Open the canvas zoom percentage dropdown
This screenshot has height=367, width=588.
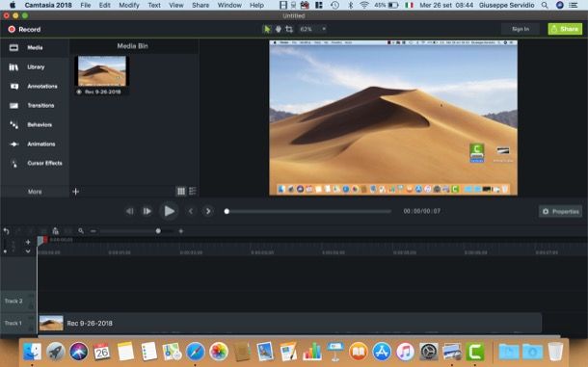(x=312, y=29)
